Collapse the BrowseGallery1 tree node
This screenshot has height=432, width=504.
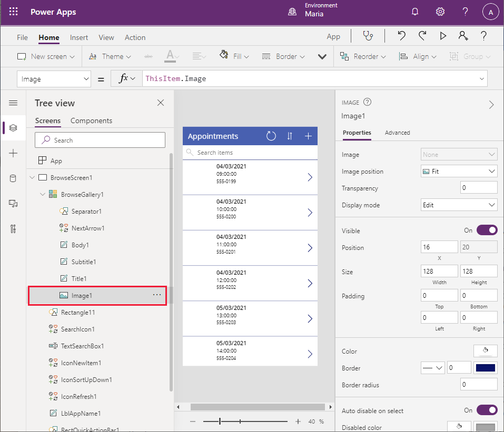pyautogui.click(x=43, y=195)
